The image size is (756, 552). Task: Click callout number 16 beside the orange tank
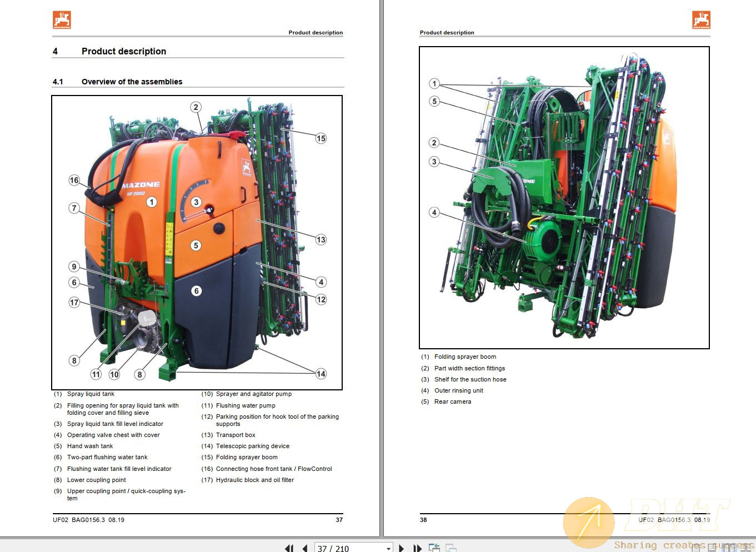click(74, 180)
